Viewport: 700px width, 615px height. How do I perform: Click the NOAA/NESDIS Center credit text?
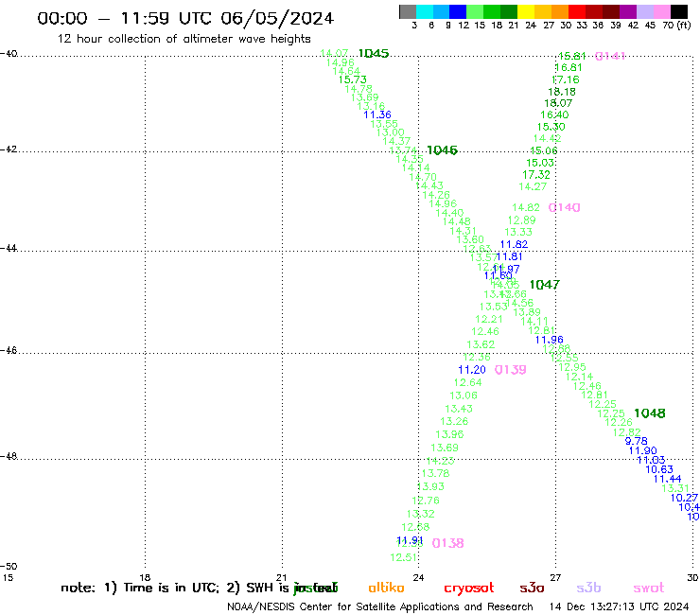pos(380,606)
